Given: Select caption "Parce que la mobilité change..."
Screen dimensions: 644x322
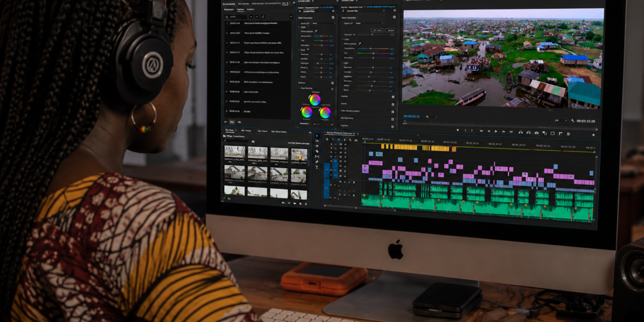Looking at the screenshot, I should click(x=258, y=33).
